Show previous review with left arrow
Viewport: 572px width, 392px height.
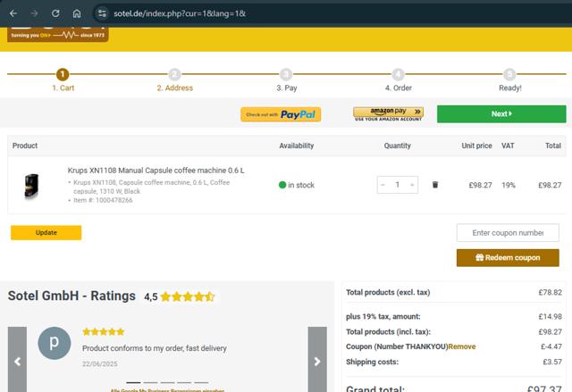pos(17,361)
